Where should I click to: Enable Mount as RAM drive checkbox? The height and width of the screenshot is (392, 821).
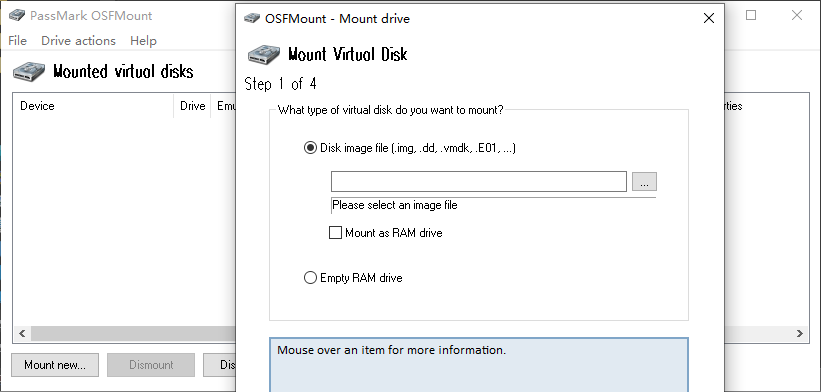(335, 232)
